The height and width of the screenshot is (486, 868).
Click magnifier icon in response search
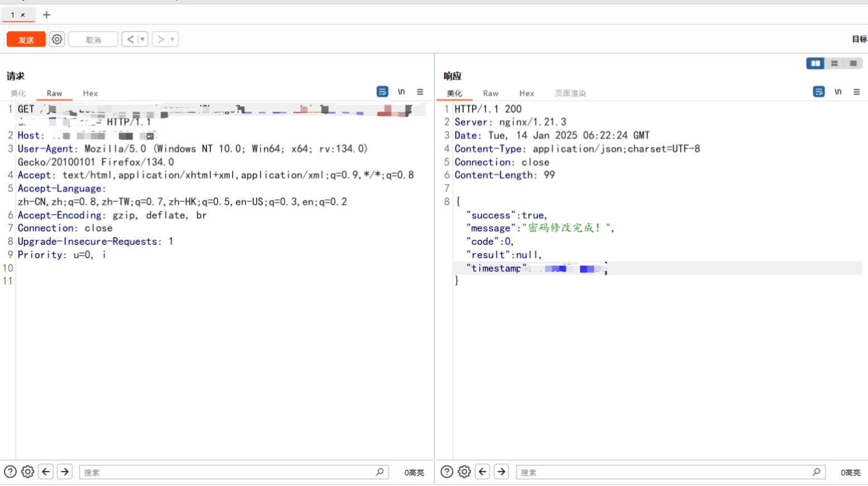point(817,472)
